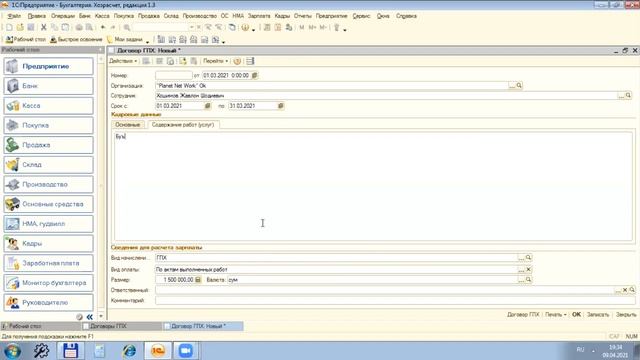Open calendar picker for Срок с date
This screenshot has width=640, height=360.
click(x=207, y=106)
